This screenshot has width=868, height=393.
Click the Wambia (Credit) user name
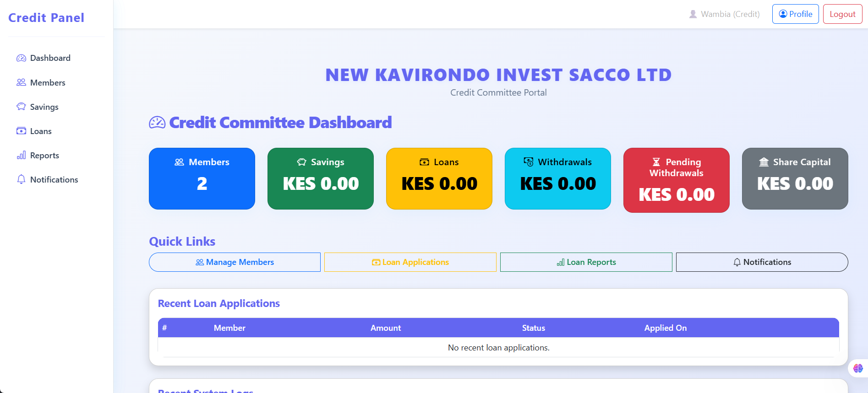pos(730,14)
